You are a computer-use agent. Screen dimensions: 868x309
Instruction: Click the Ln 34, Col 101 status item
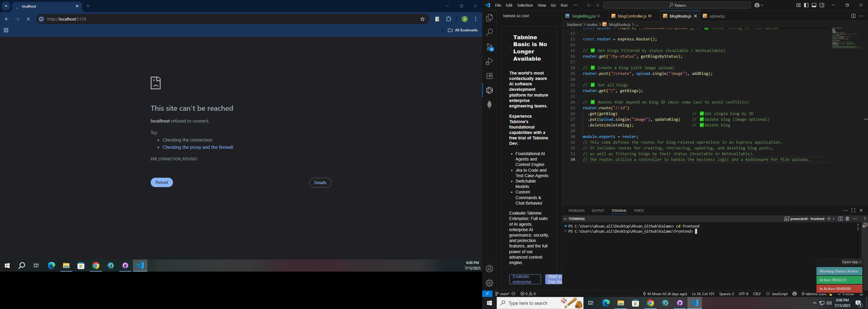coord(703,294)
